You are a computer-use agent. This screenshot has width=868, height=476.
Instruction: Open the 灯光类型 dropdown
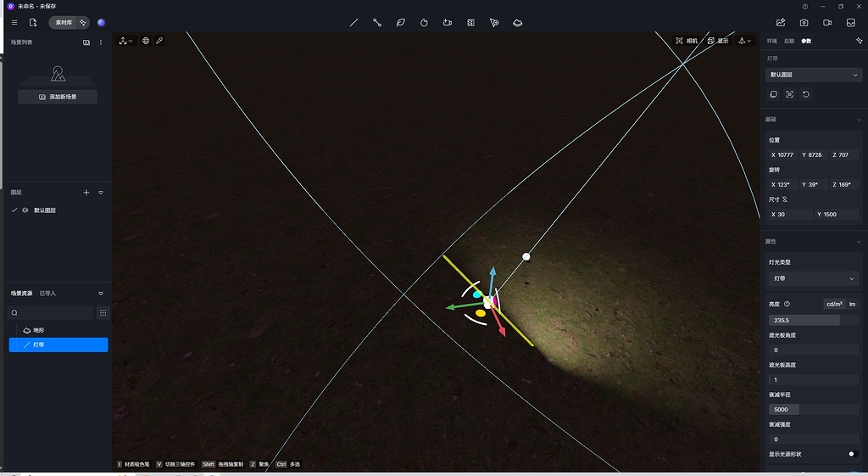click(813, 278)
